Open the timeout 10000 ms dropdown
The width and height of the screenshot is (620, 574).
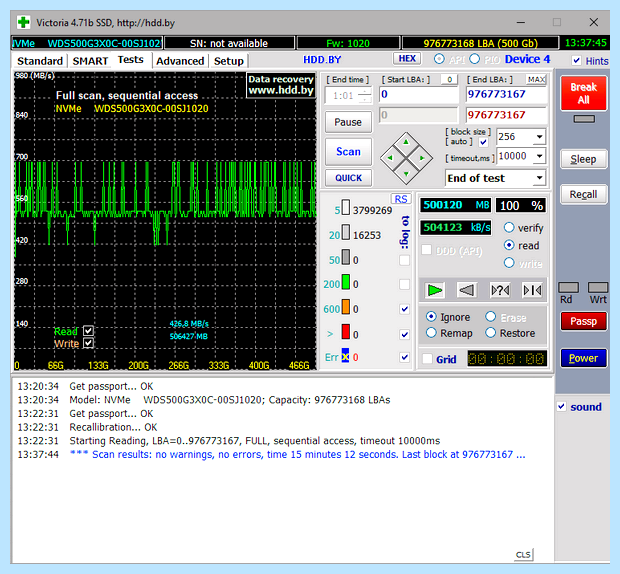click(x=540, y=156)
